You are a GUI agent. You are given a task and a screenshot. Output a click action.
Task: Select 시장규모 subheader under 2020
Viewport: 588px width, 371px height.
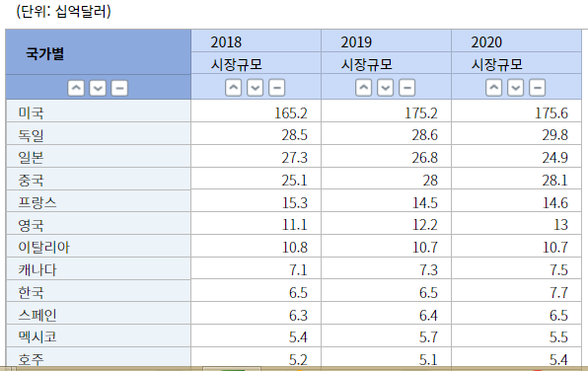(517, 63)
